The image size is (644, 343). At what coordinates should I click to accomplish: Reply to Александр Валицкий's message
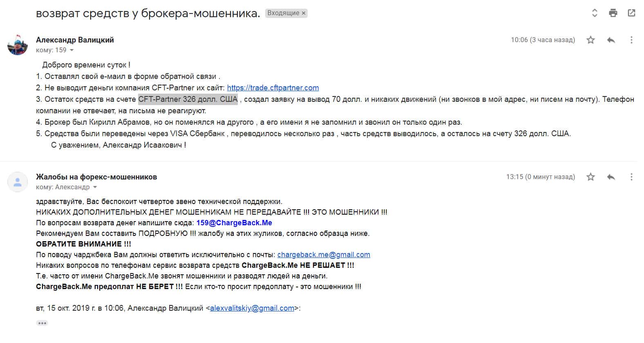pos(611,40)
